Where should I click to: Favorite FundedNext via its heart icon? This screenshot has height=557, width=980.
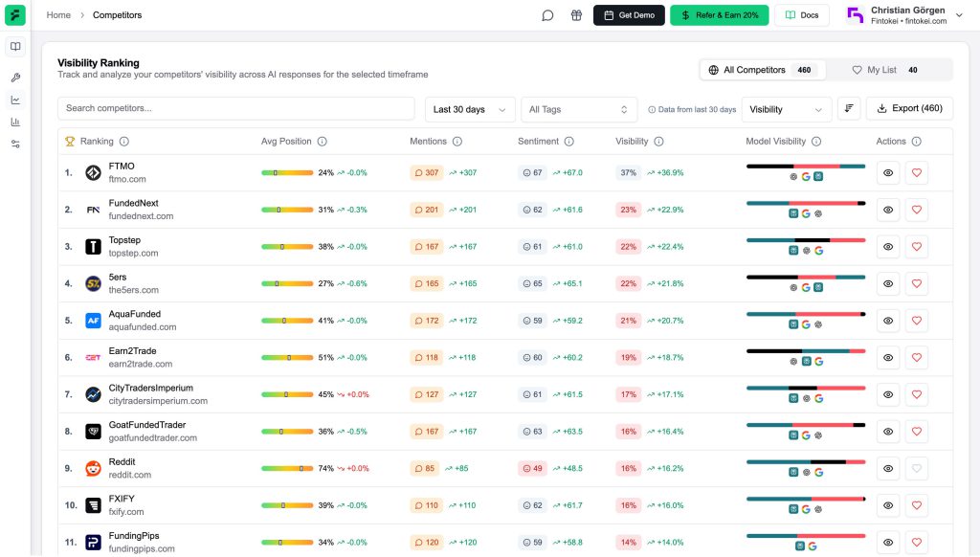coord(917,210)
